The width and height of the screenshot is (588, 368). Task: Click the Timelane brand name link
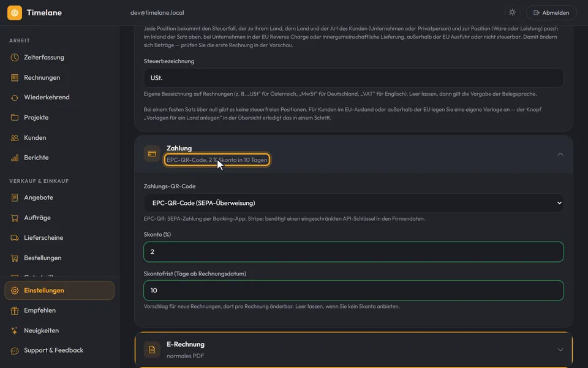point(44,13)
